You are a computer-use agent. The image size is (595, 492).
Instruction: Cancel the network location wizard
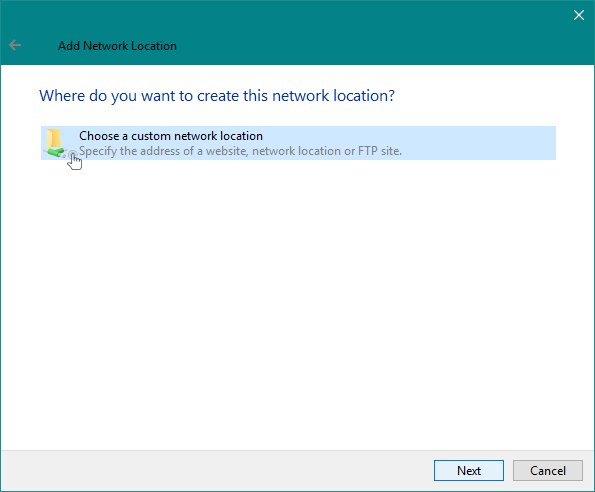tap(548, 470)
